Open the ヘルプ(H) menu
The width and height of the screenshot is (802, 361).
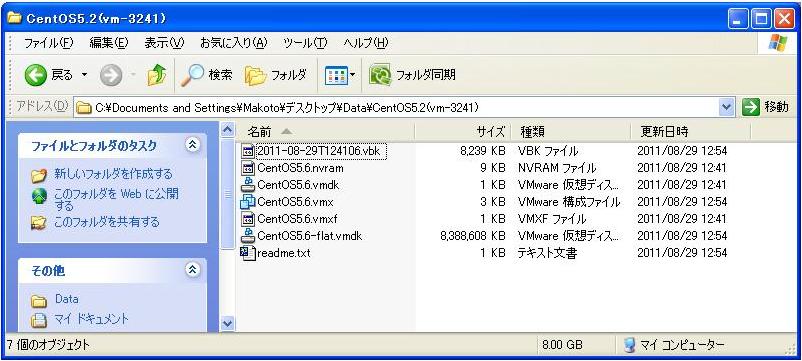pos(365,43)
